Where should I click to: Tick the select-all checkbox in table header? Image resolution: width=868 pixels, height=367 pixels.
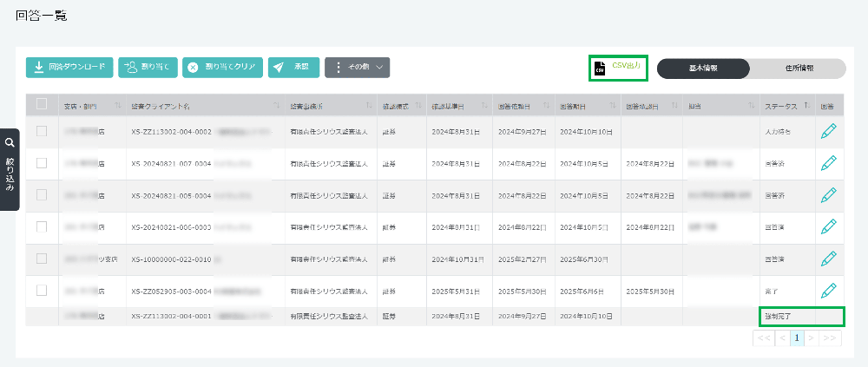point(42,105)
